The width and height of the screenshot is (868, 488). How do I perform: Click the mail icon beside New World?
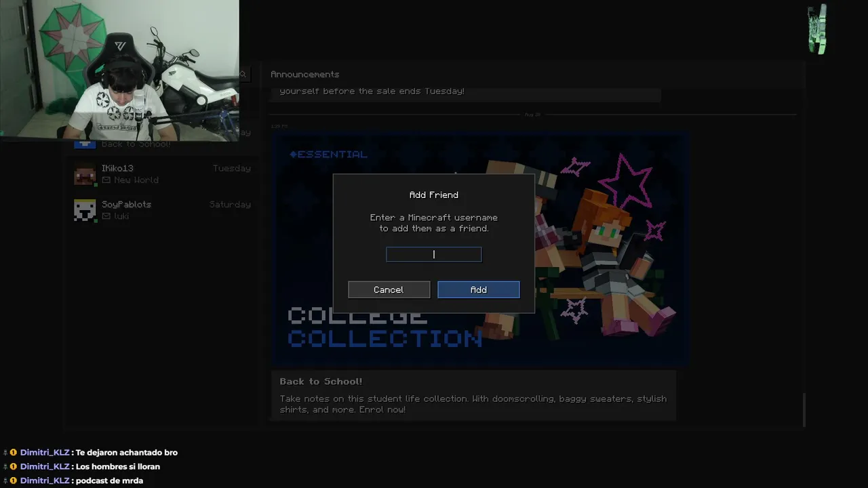coord(106,180)
